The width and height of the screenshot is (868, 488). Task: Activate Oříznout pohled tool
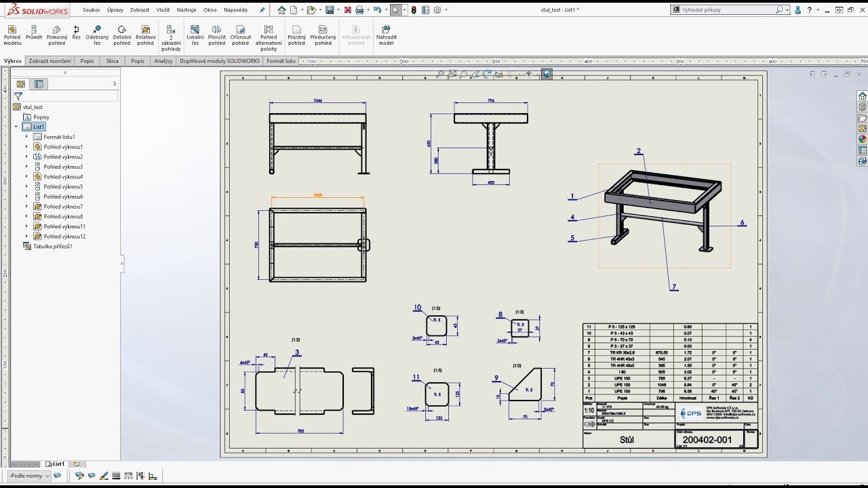pos(241,35)
